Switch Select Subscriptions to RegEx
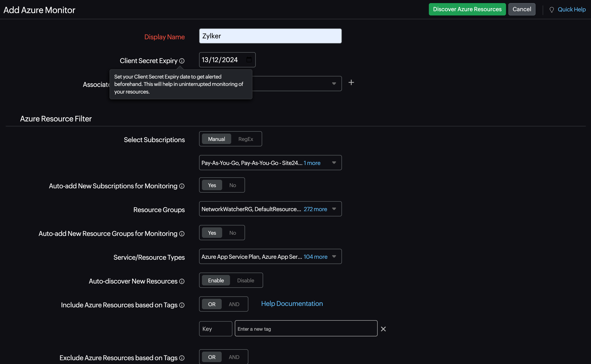Screen dimensions: 591x364 pos(245,139)
